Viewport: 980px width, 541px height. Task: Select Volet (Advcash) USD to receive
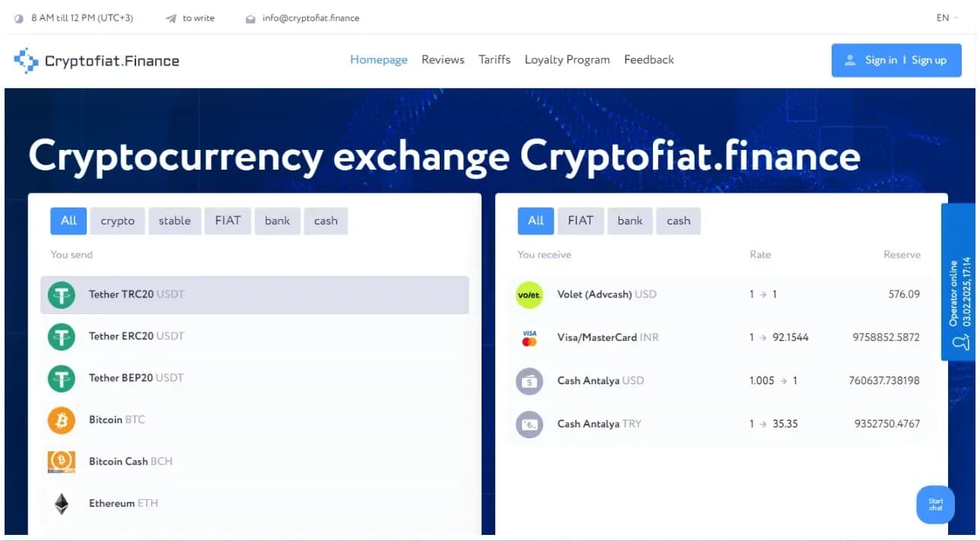click(607, 294)
